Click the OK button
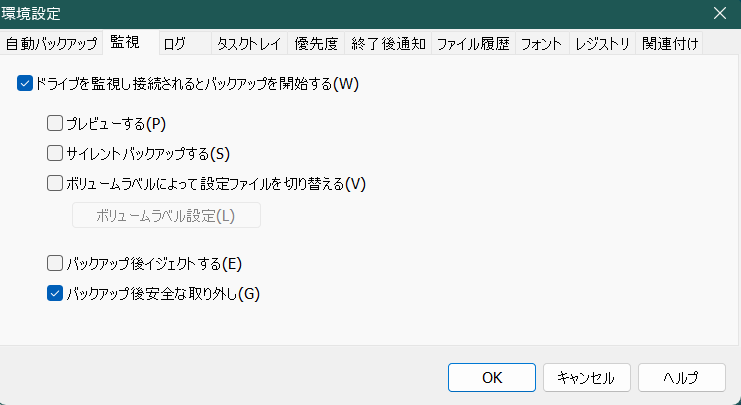741x405 pixels. pyautogui.click(x=492, y=377)
